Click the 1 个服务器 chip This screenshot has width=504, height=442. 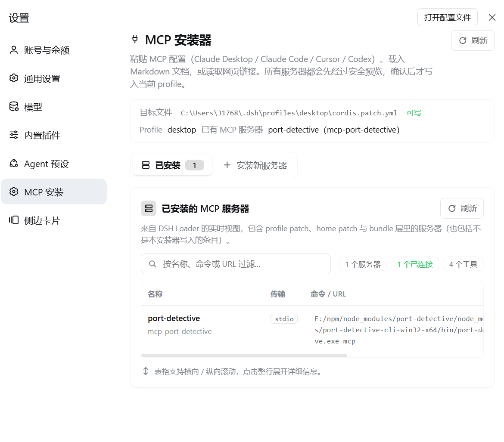[x=363, y=264]
